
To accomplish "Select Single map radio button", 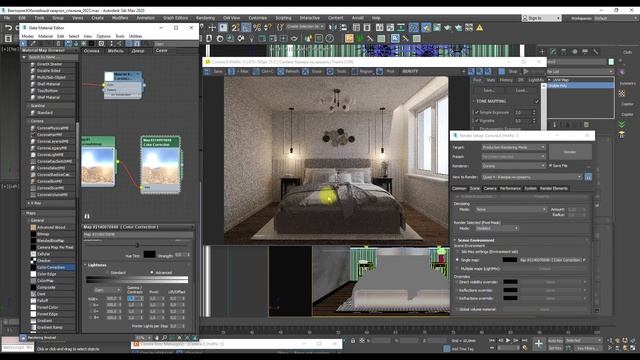I will [x=458, y=260].
